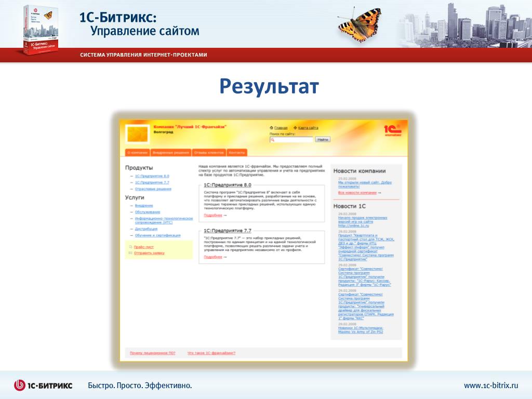Image resolution: width=532 pixels, height=399 pixels.
Task: Click the 1С:Предприятие 8.0 block heading
Action: (228, 185)
